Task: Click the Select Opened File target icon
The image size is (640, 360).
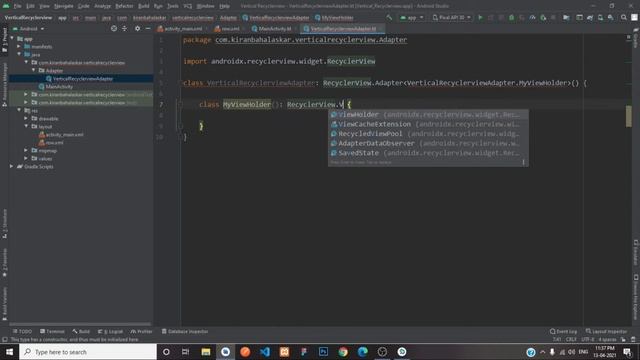Action: coord(114,29)
